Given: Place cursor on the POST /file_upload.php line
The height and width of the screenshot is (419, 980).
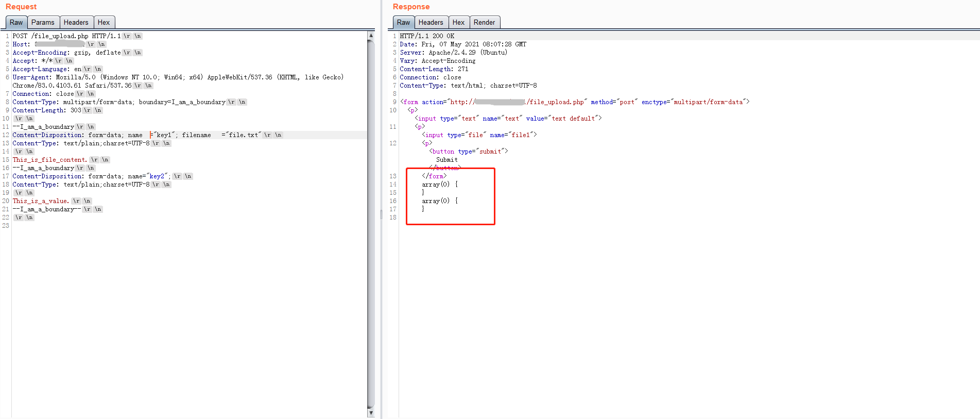Looking at the screenshot, I should coord(67,36).
